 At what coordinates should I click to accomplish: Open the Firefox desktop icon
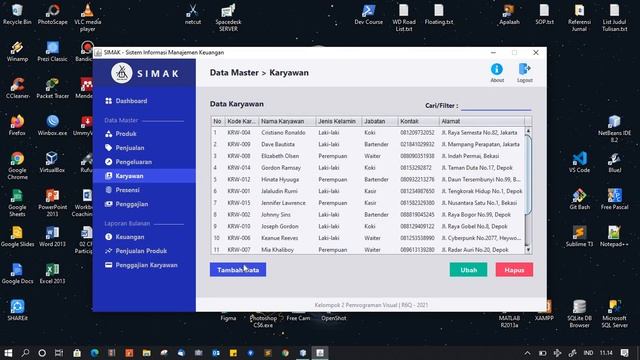pos(17,125)
